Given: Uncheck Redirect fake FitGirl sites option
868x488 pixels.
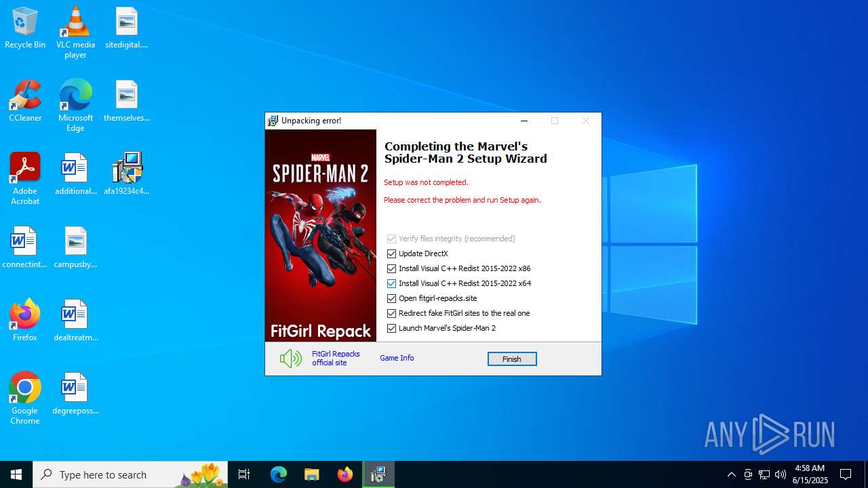Looking at the screenshot, I should 391,313.
